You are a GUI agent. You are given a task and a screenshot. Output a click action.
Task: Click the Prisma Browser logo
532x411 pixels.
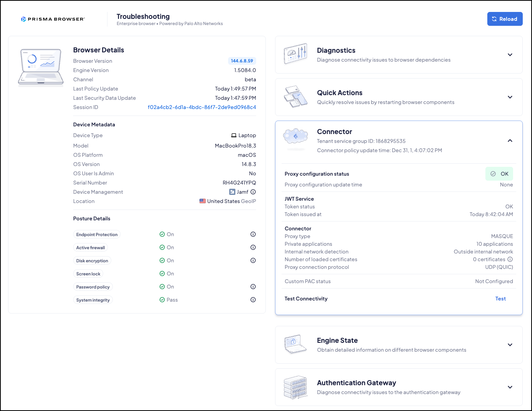[53, 19]
